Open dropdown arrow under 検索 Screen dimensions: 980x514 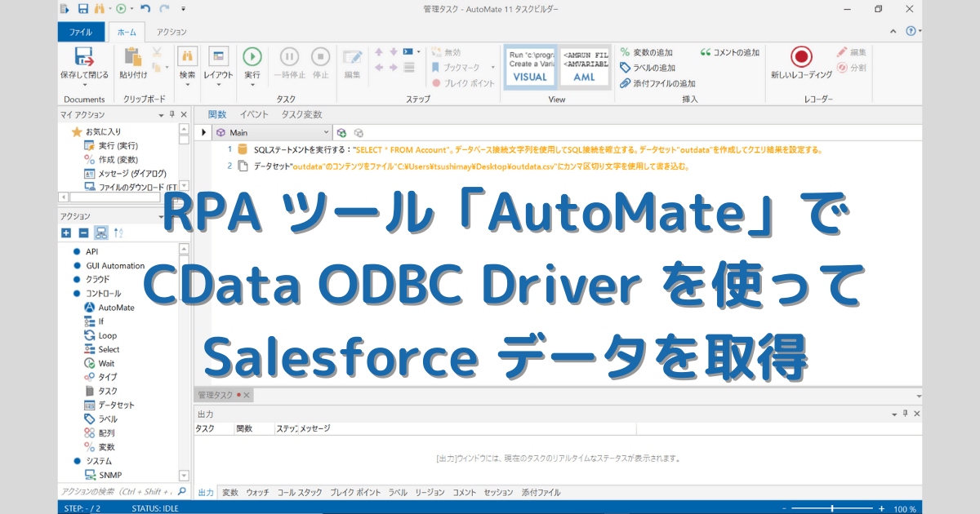click(x=187, y=86)
